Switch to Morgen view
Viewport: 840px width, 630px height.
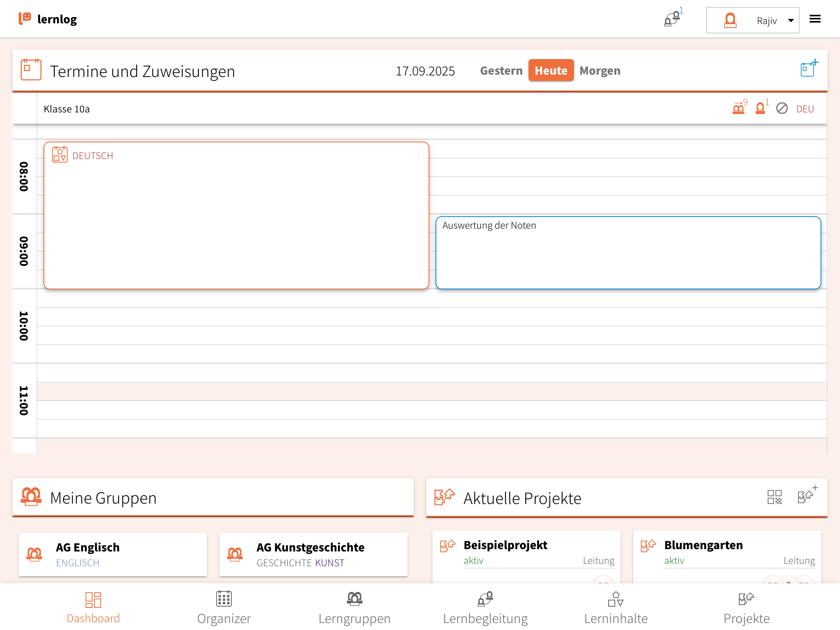(x=600, y=71)
